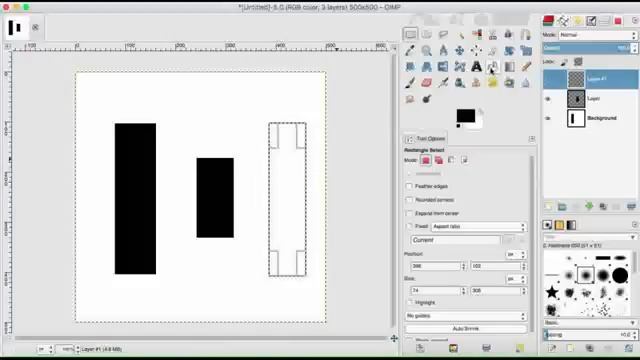640x360 pixels.
Task: Select the Dodge/Burn tool
Action: pos(427,99)
